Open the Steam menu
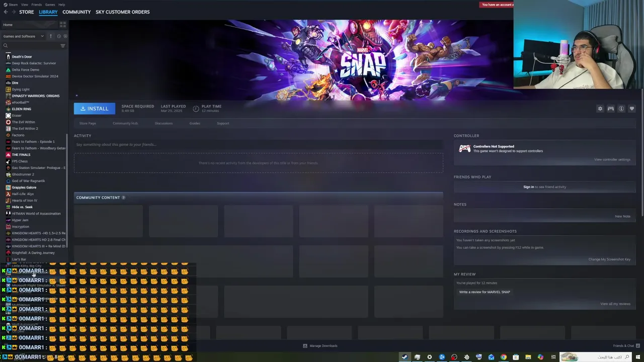 coord(14,5)
